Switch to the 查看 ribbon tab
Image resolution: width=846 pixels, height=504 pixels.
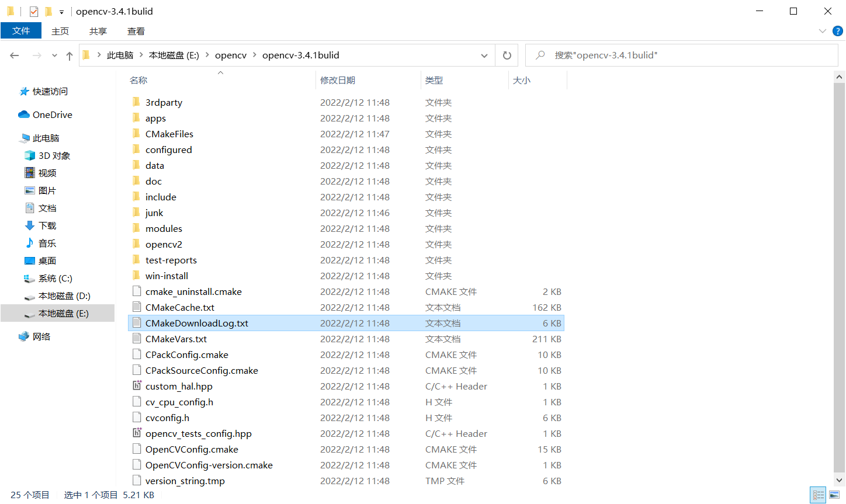click(x=136, y=31)
